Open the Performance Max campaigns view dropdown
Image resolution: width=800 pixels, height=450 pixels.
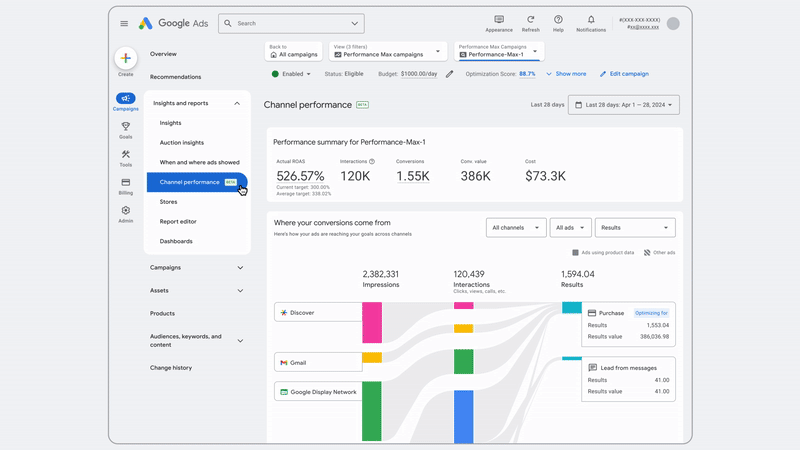coord(388,51)
